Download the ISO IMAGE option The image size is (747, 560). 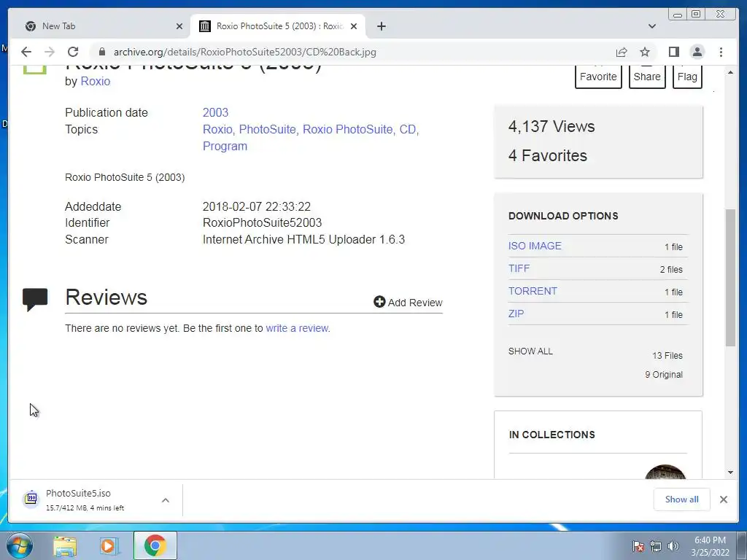535,246
